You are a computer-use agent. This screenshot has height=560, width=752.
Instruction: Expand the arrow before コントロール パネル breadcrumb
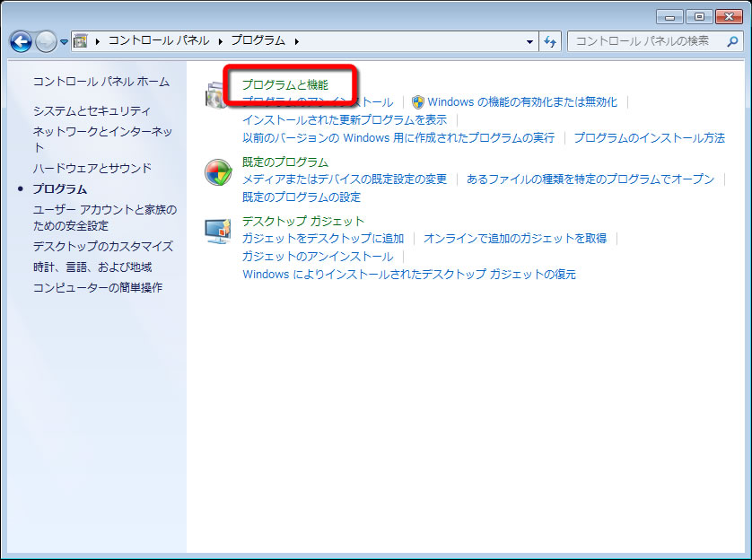(97, 41)
